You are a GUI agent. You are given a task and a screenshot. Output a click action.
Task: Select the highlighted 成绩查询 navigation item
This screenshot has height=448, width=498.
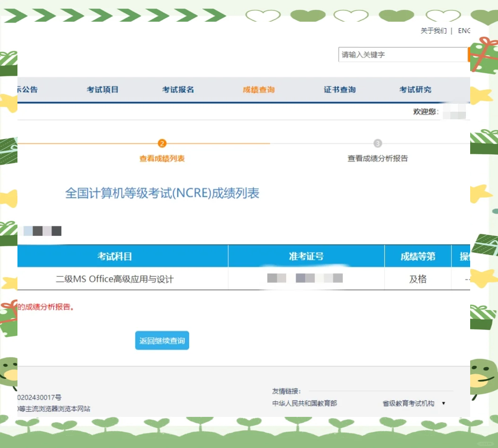pos(258,90)
